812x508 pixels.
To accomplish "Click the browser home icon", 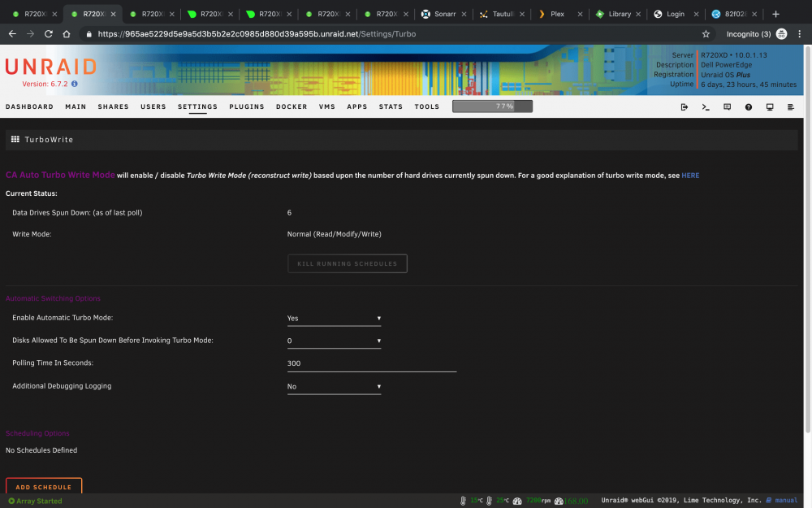I will tap(67, 33).
